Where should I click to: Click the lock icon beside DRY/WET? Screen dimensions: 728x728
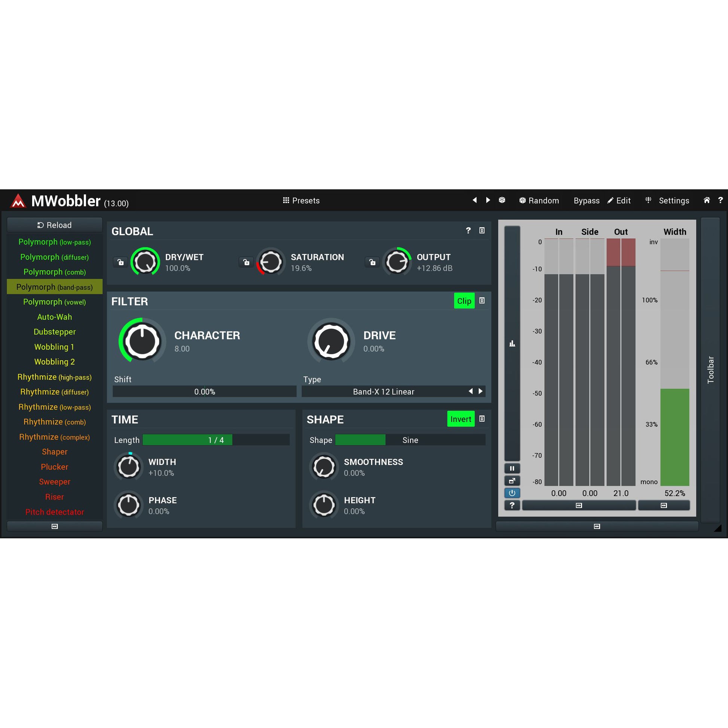[120, 262]
